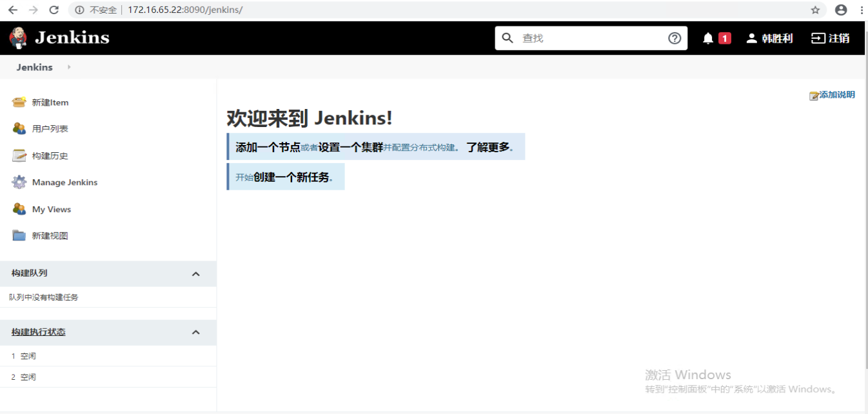
Task: Click the 添加说明 edit notepad icon
Action: [814, 95]
